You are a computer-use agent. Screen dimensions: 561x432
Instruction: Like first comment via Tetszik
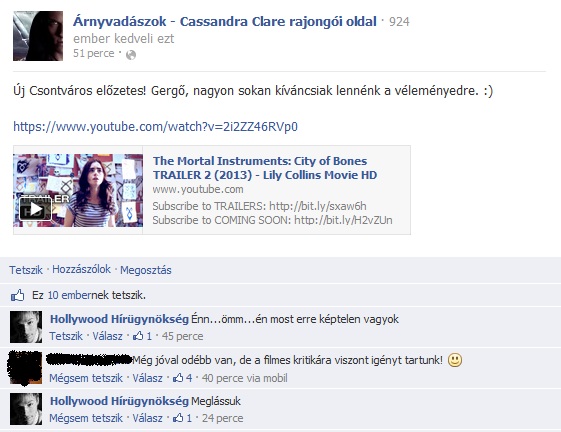pos(66,336)
